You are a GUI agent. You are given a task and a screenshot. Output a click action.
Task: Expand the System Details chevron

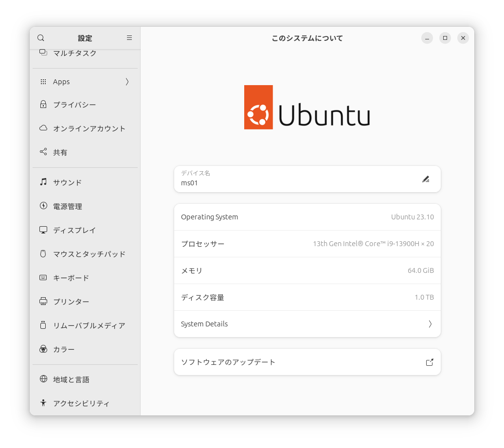click(x=430, y=324)
